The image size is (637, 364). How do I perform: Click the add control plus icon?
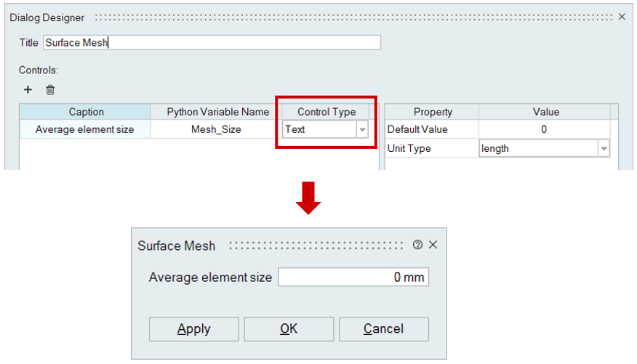click(x=28, y=90)
